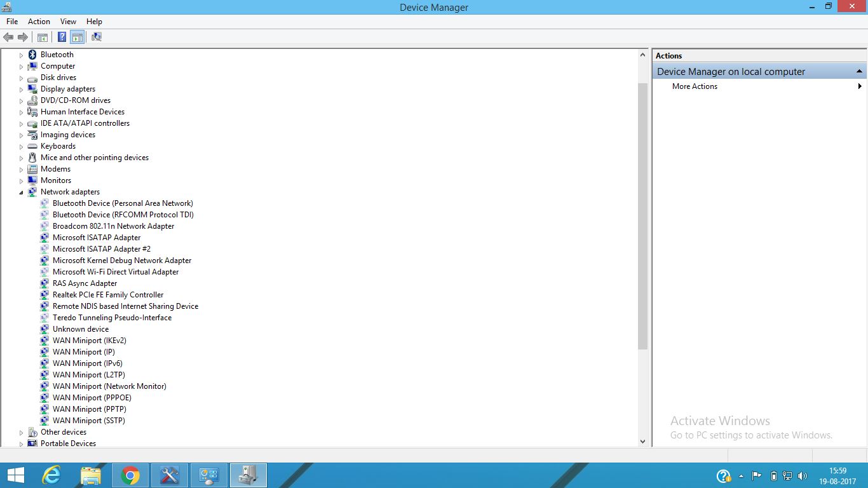The image size is (868, 488).
Task: Click the WAN Miniport (SSTP) icon
Action: (x=44, y=421)
